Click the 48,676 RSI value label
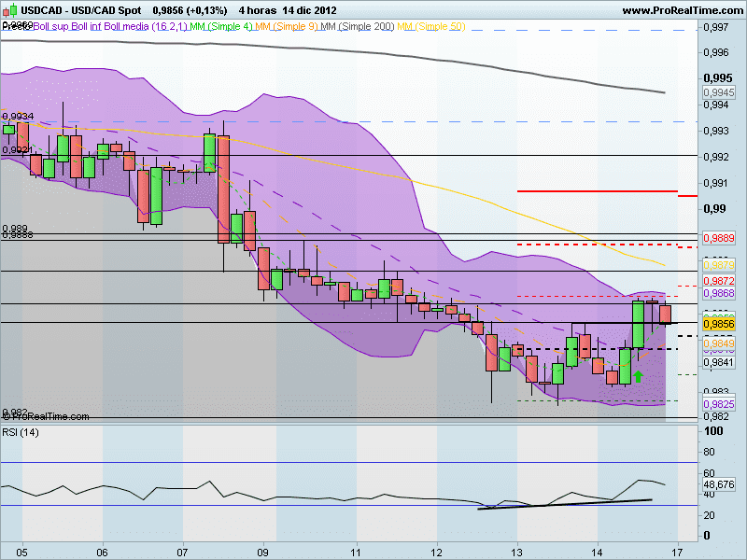 (717, 486)
